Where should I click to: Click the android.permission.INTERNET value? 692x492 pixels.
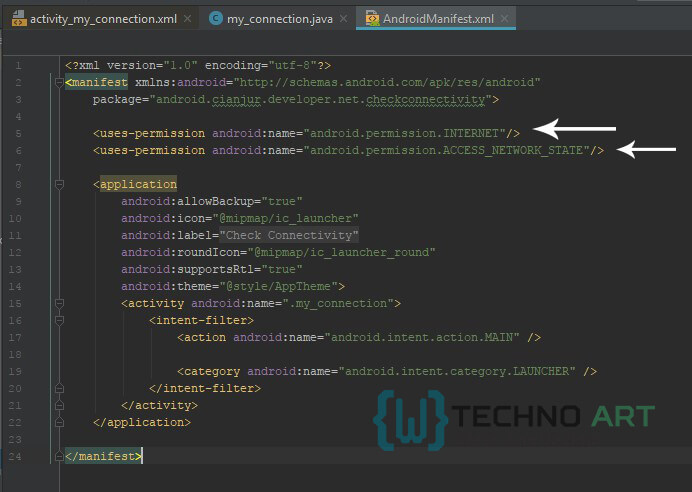(404, 133)
